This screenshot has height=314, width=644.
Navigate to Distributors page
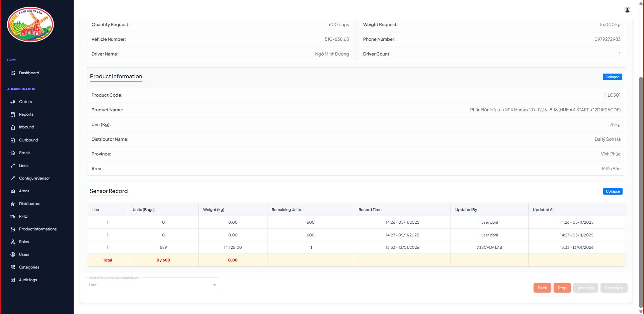pyautogui.click(x=29, y=204)
